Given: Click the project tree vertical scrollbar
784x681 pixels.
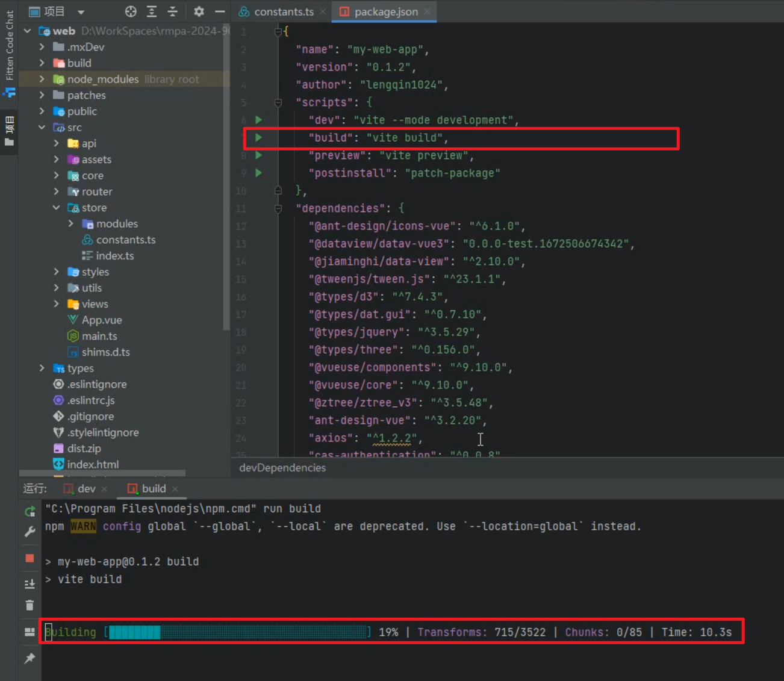Looking at the screenshot, I should tap(226, 178).
